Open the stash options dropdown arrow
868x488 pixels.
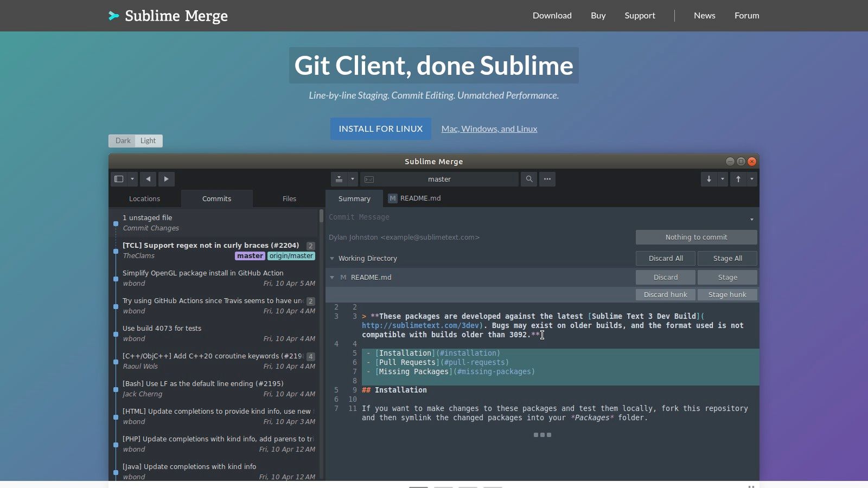[x=353, y=179]
